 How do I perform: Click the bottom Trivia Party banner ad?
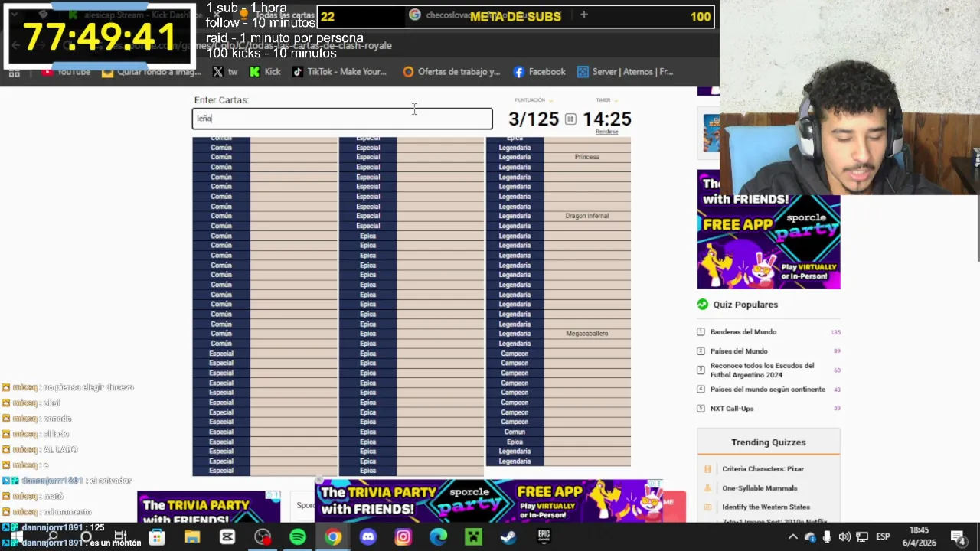pos(488,500)
